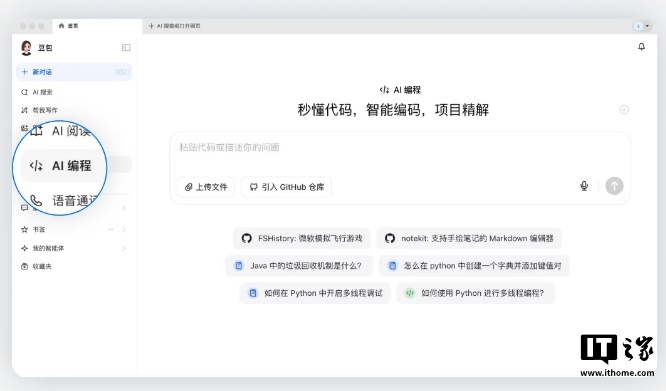Click the box icon beside 收藏夹
This screenshot has height=391, width=666.
click(x=25, y=266)
